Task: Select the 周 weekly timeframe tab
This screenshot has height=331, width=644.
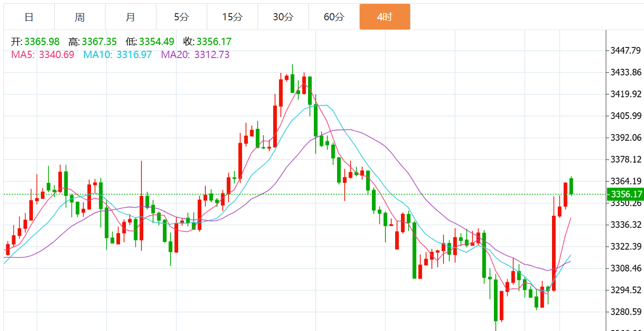Action: [80, 17]
